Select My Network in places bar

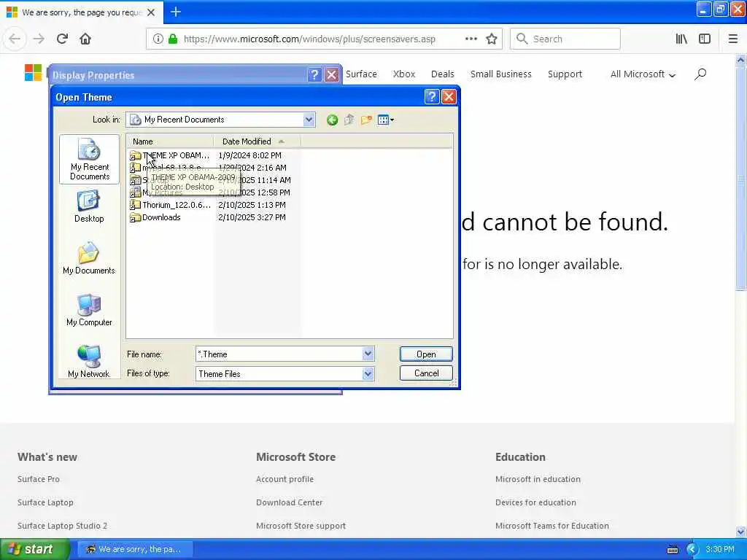click(89, 362)
